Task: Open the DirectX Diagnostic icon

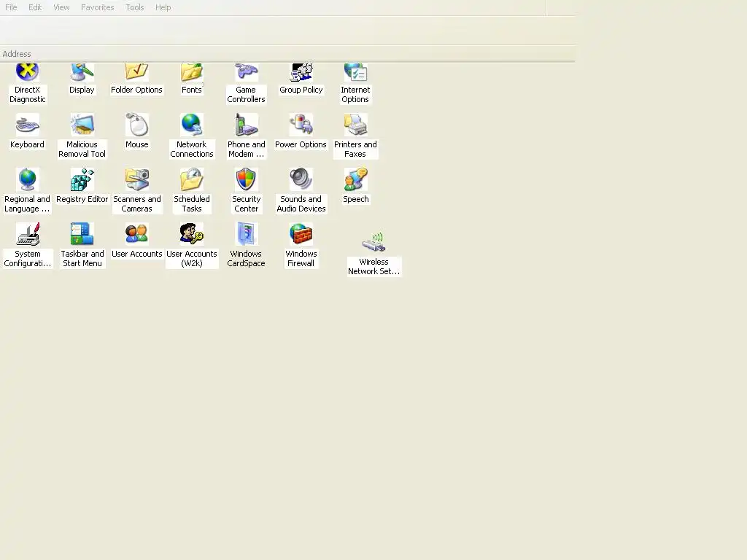Action: (27, 72)
